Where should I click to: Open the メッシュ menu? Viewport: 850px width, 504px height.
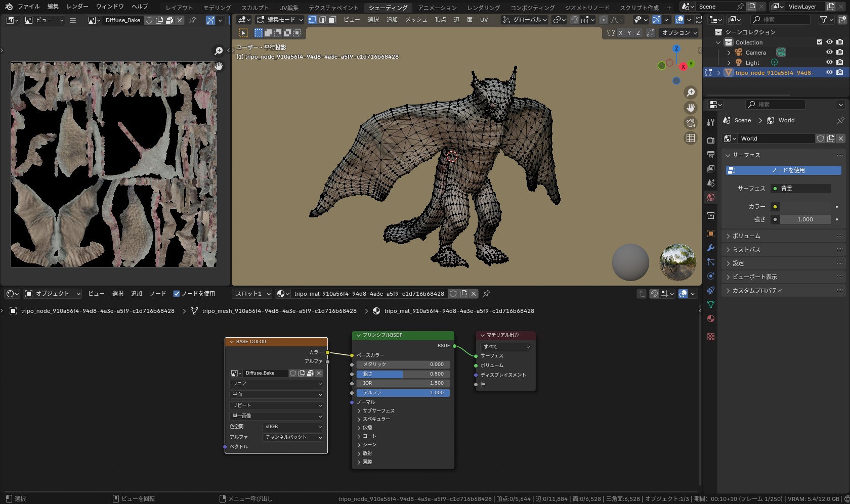pos(416,20)
